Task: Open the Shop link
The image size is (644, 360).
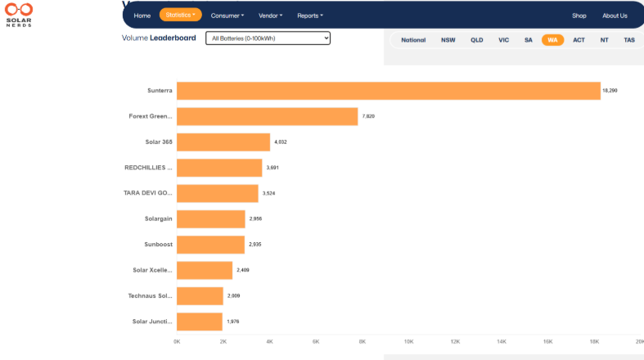Action: (x=579, y=16)
